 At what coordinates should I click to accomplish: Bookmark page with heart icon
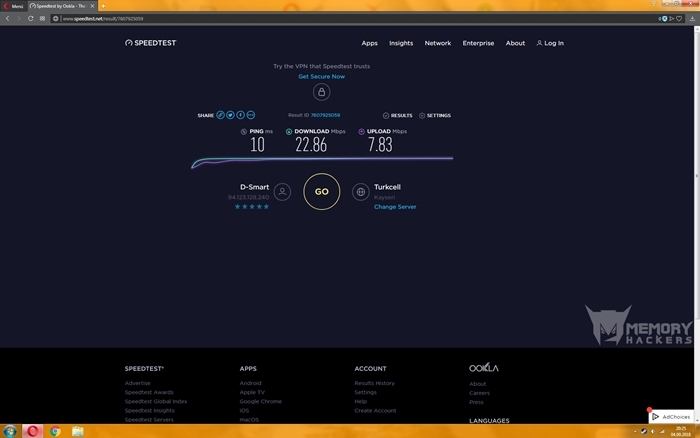[679, 18]
